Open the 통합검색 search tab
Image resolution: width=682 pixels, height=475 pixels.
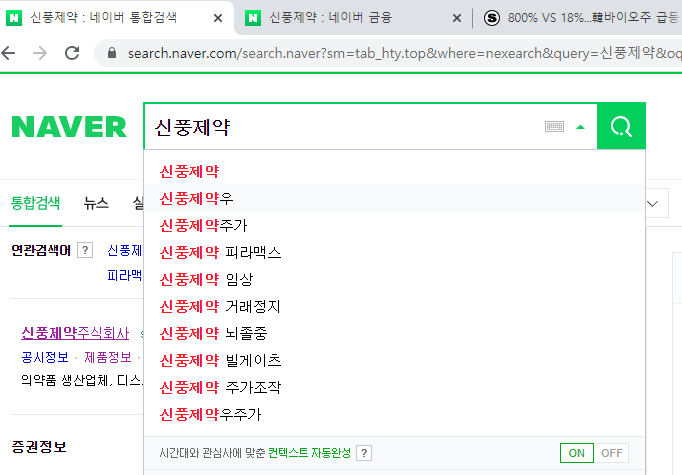[35, 203]
